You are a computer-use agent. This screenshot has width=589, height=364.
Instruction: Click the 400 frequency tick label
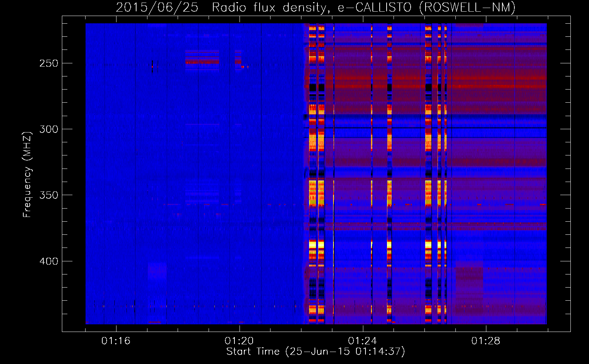[49, 261]
